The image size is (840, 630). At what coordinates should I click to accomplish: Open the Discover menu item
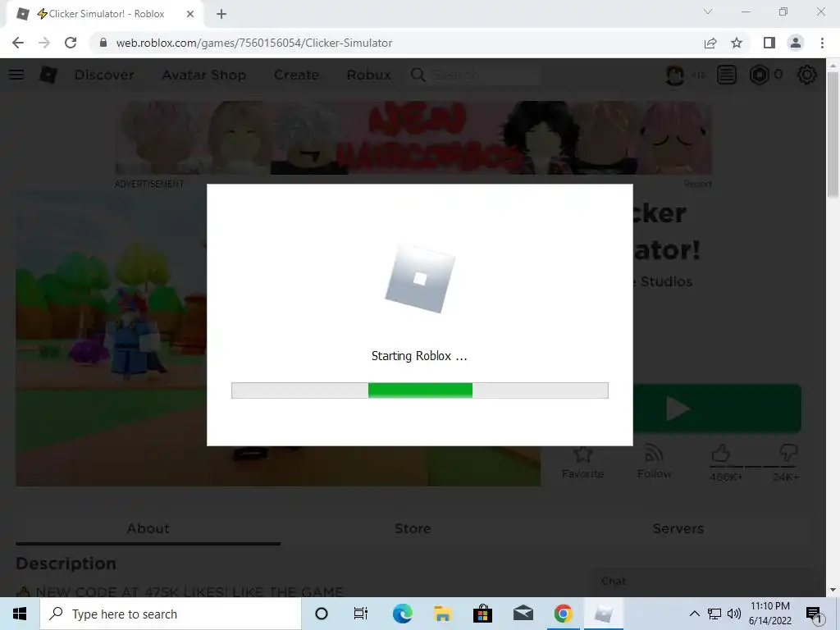(104, 75)
